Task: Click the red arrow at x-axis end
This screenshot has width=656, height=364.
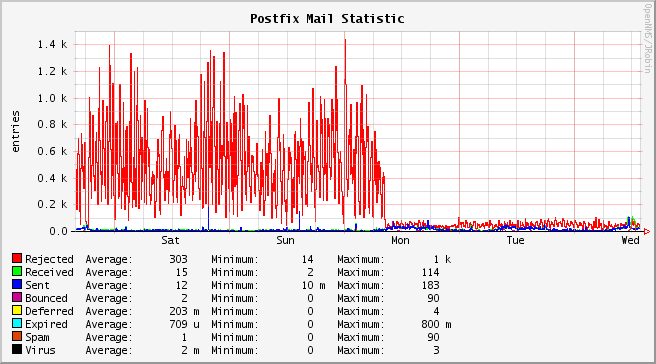Action: [647, 231]
